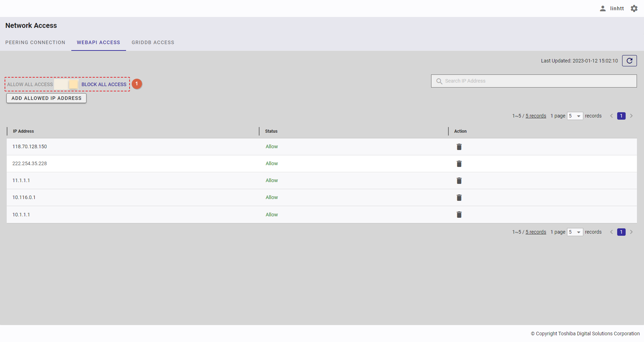644x342 pixels.
Task: Select page 1 in bottom pagination
Action: coord(621,232)
